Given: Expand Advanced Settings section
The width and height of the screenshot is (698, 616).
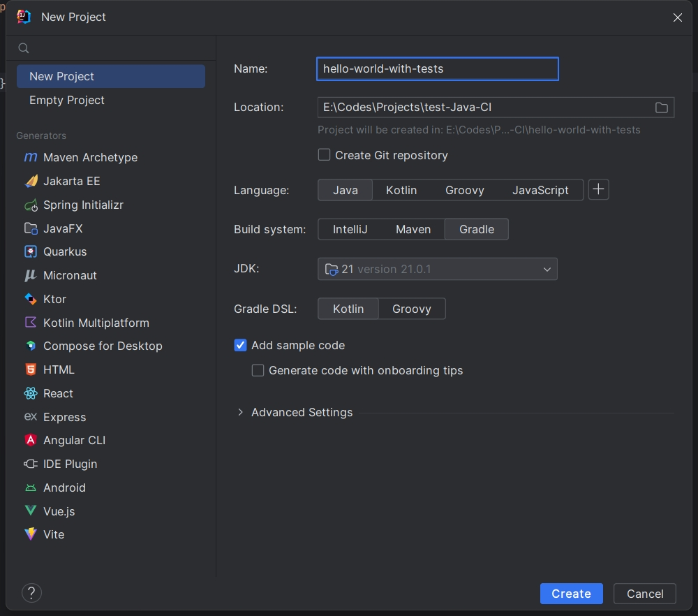Looking at the screenshot, I should [240, 413].
